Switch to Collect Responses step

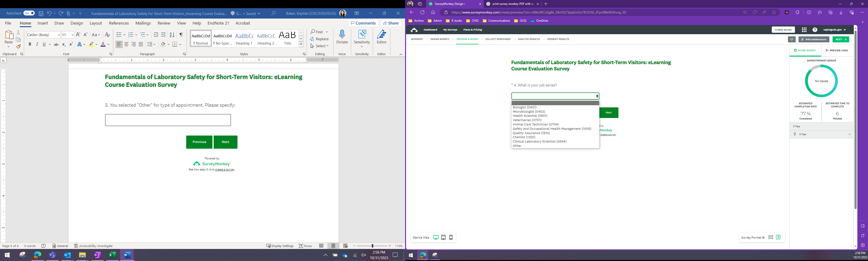tap(498, 39)
